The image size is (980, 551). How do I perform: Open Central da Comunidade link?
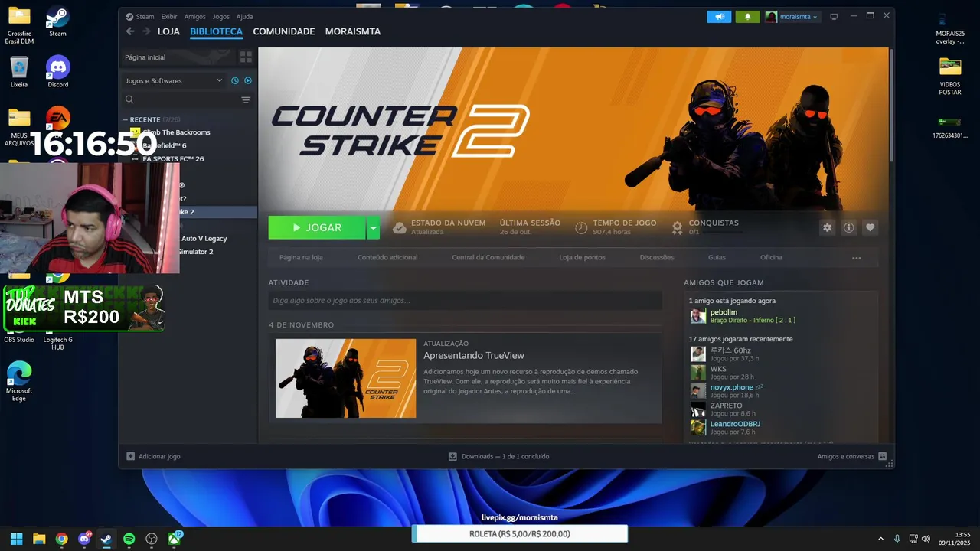pos(488,257)
